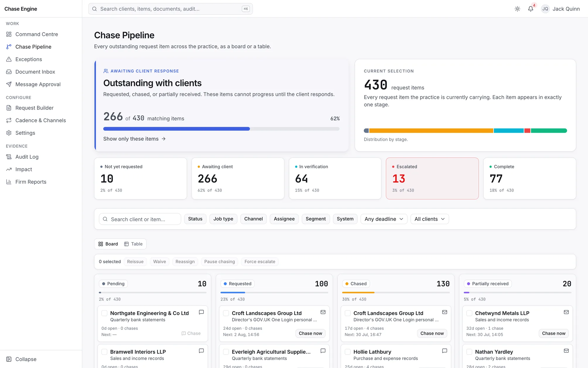Click the orange segment of stage distribution bar

click(x=431, y=131)
